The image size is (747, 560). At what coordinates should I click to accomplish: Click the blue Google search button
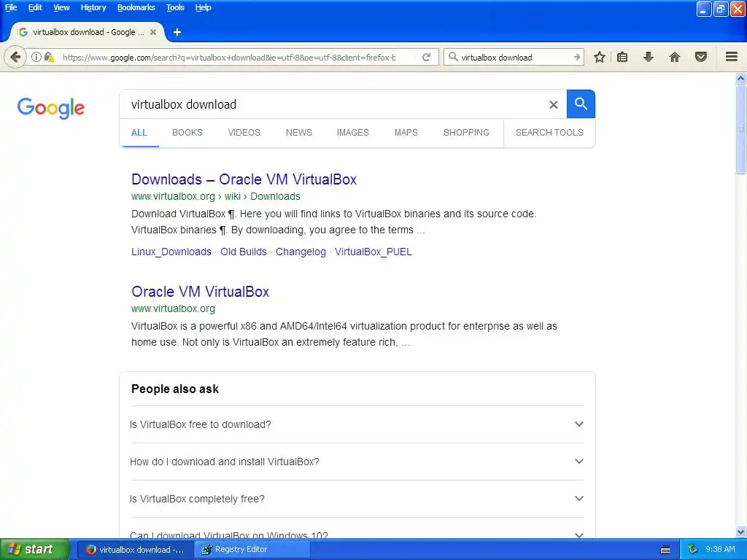pos(581,104)
